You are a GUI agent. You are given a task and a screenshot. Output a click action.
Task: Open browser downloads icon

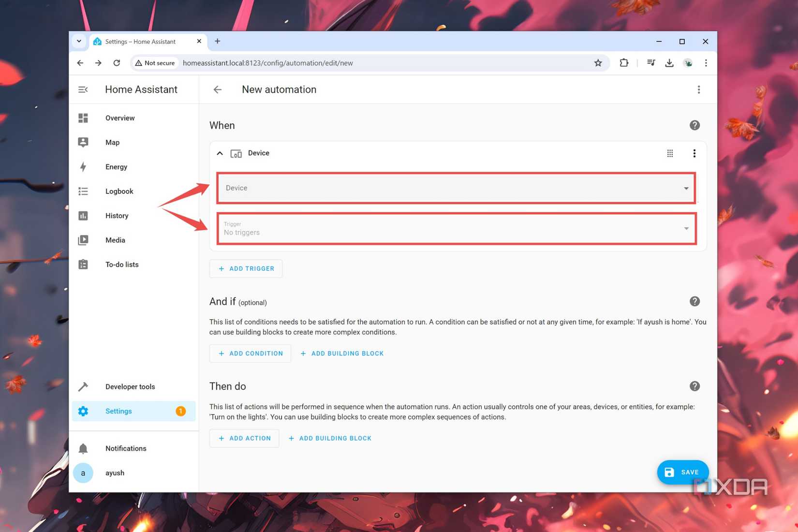tap(669, 63)
